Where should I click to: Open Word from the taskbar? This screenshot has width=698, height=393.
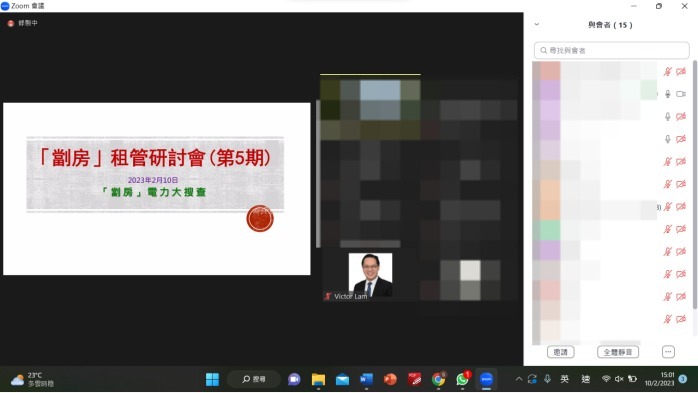click(366, 379)
